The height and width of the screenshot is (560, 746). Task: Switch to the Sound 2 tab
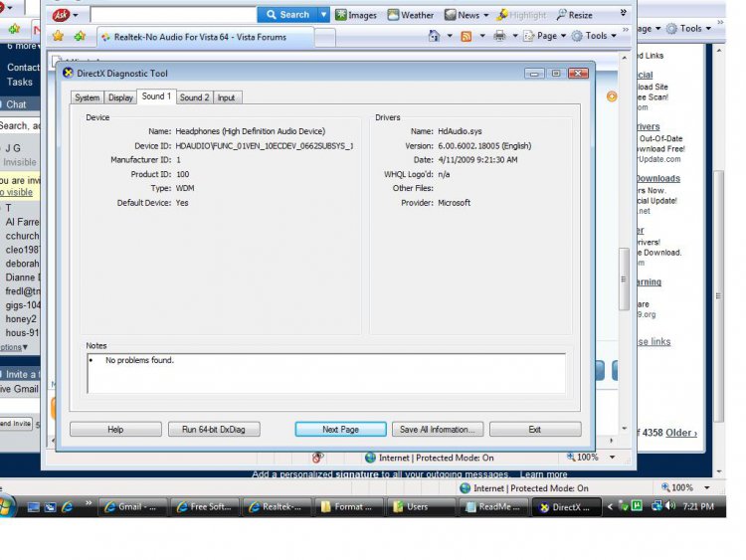(194, 97)
